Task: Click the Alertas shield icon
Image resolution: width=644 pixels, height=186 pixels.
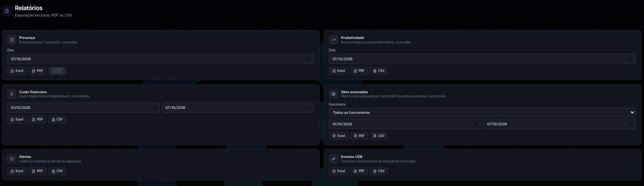Action: pos(12,159)
